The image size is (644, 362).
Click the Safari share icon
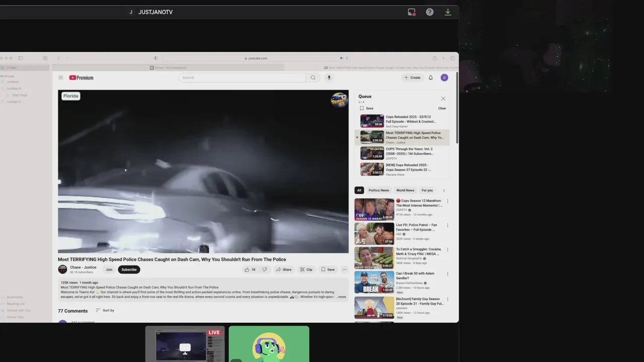click(x=435, y=58)
